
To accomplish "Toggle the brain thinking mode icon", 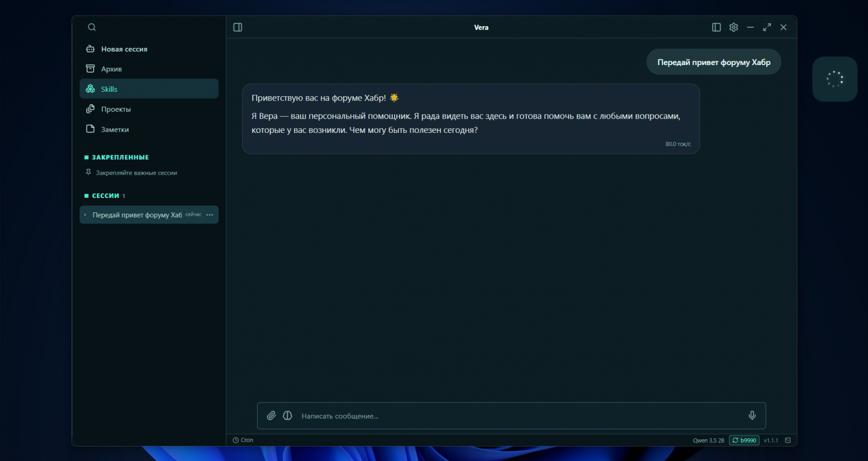I will coord(288,415).
